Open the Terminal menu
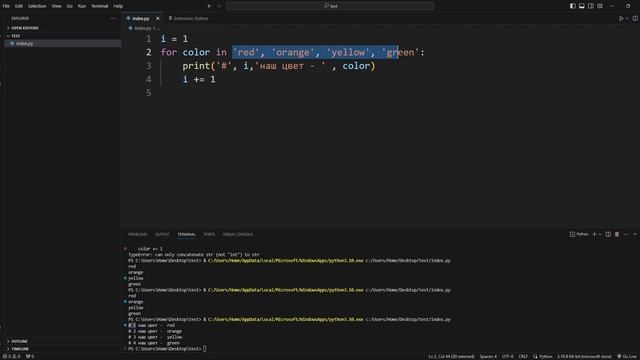The width and height of the screenshot is (640, 360). 100,6
